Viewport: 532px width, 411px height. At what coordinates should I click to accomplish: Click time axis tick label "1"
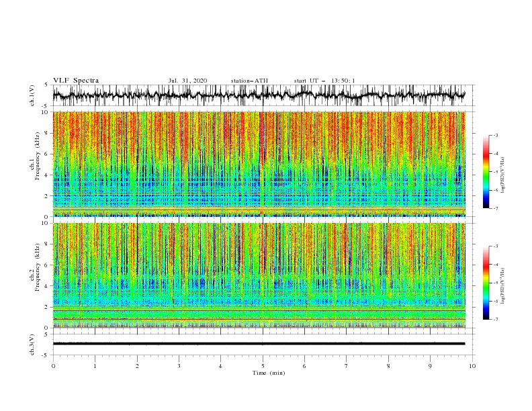click(x=95, y=366)
